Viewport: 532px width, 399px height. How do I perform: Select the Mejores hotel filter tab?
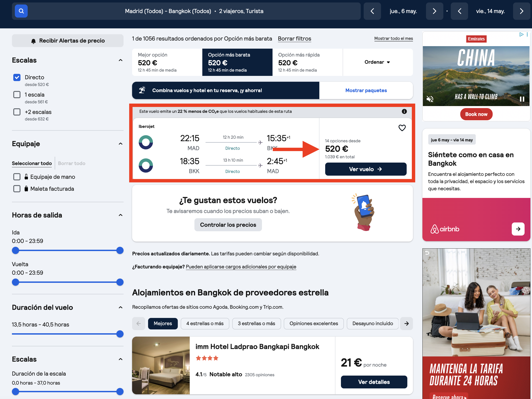pyautogui.click(x=163, y=324)
